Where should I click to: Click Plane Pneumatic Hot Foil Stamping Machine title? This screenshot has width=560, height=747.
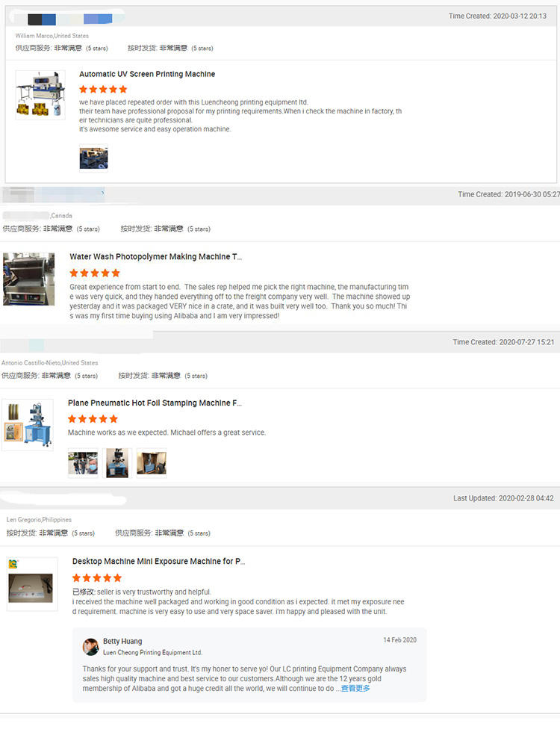(155, 403)
